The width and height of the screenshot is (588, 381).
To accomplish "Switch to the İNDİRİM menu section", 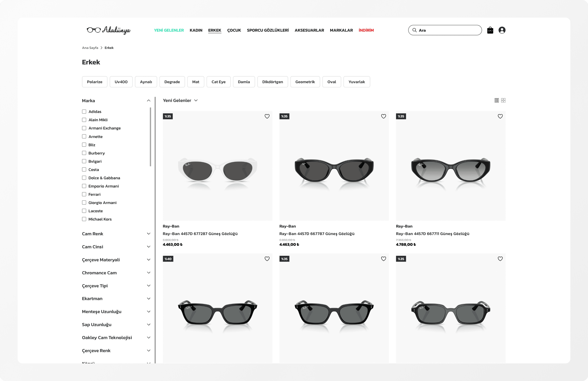I will (366, 30).
